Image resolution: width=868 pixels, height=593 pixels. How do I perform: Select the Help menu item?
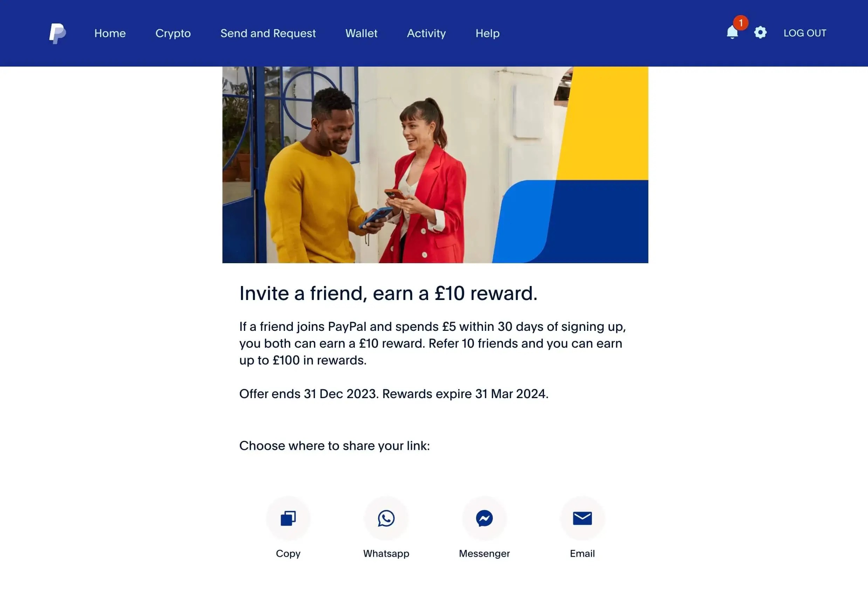[x=488, y=33]
